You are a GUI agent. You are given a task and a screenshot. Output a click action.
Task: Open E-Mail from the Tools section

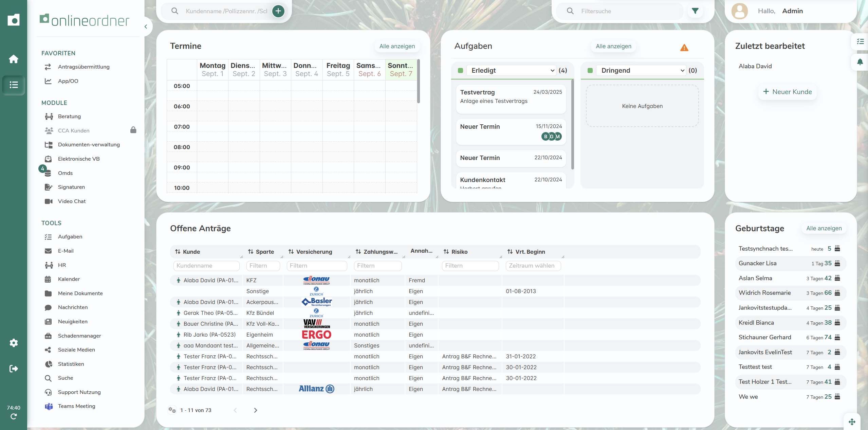pos(66,251)
